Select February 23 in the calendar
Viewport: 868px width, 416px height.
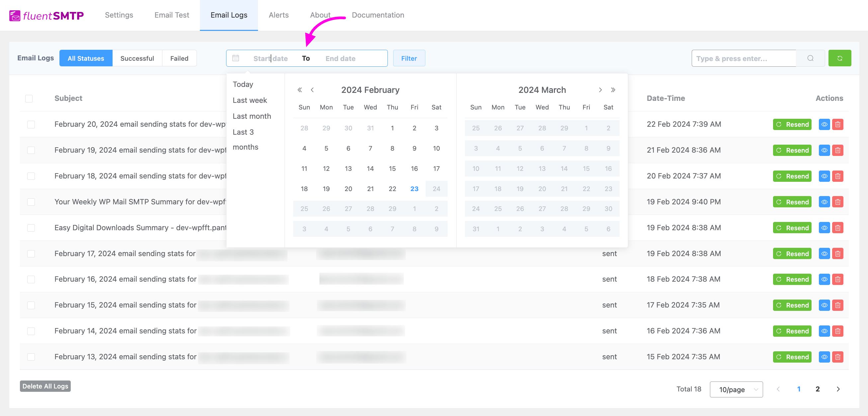pos(414,189)
